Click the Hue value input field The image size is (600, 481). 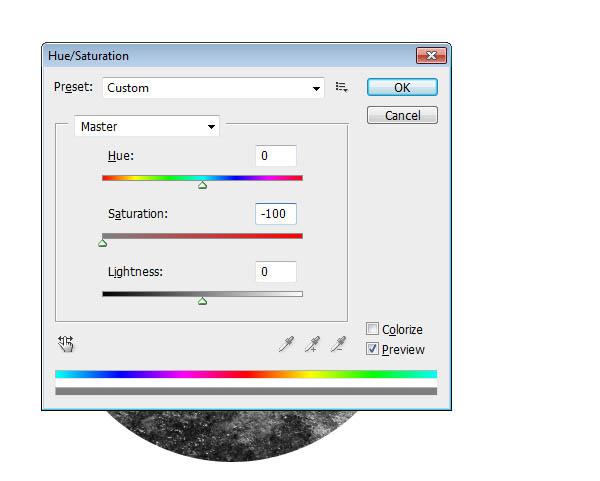point(276,156)
